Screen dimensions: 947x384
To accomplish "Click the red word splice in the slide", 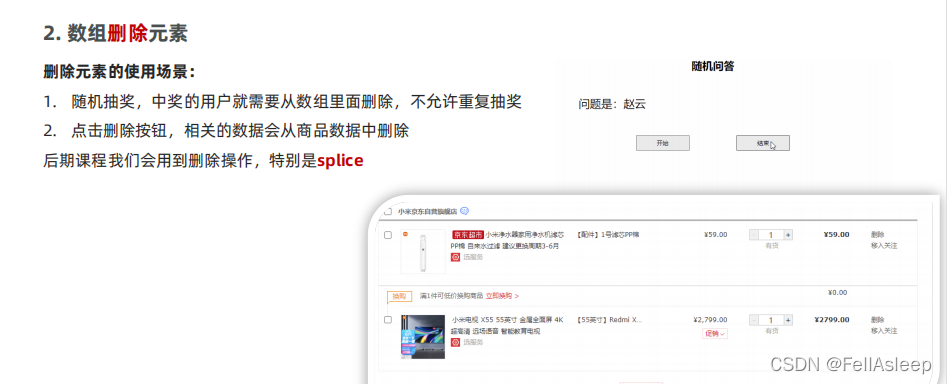I will pyautogui.click(x=340, y=161).
